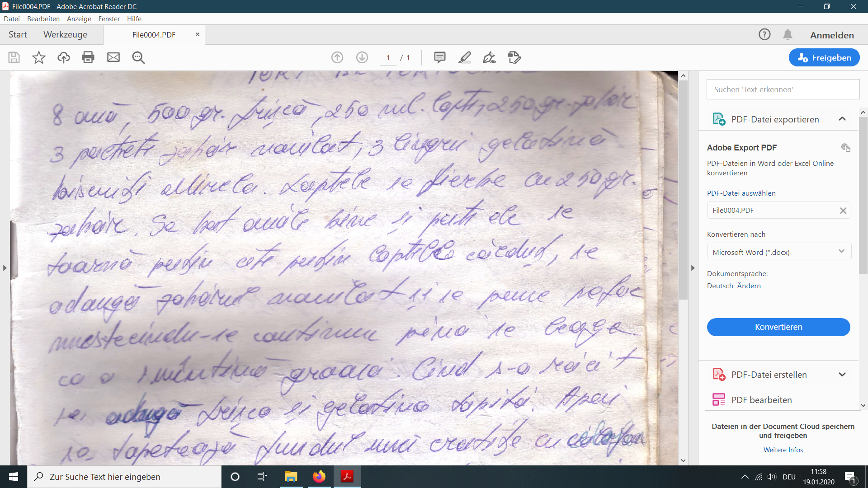Open the Konvertieren nach format dropdown
This screenshot has height=488, width=868.
coord(779,252)
